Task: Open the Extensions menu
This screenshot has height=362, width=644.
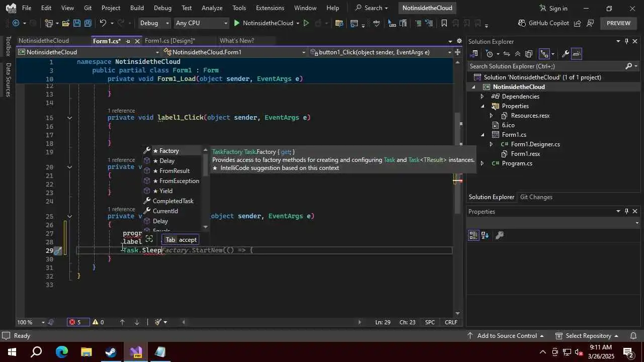Action: [x=270, y=8]
